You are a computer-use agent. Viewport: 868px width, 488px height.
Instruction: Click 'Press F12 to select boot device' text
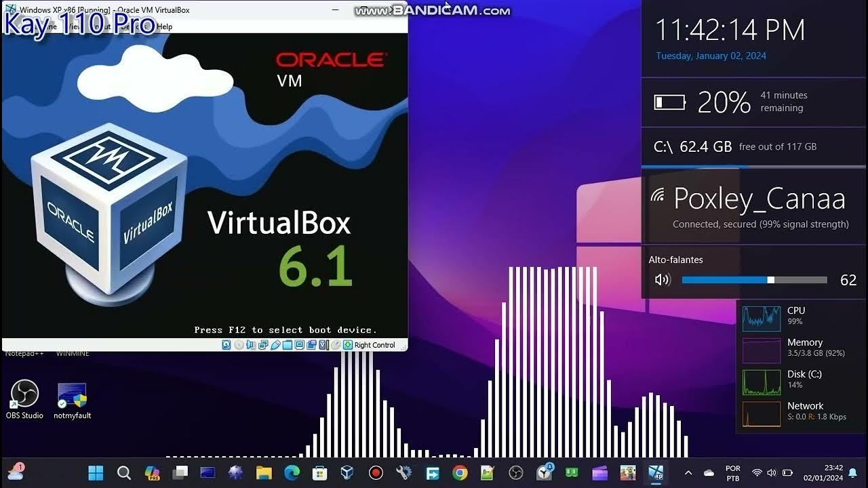(x=285, y=330)
